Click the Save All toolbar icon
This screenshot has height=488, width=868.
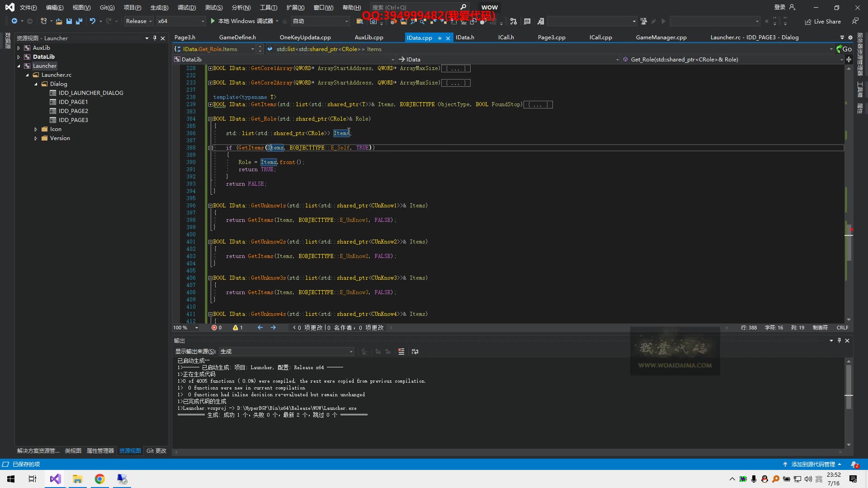79,21
